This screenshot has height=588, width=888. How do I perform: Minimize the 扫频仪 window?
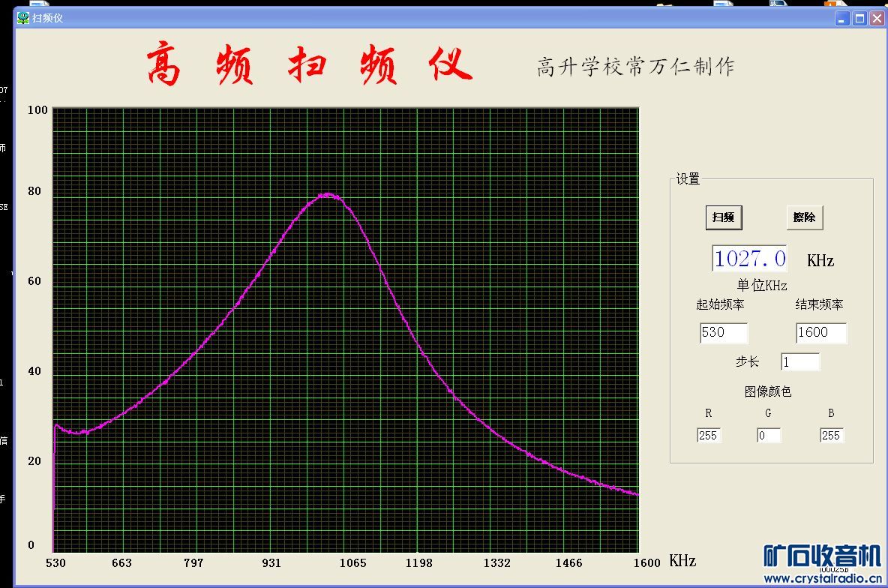coord(841,19)
